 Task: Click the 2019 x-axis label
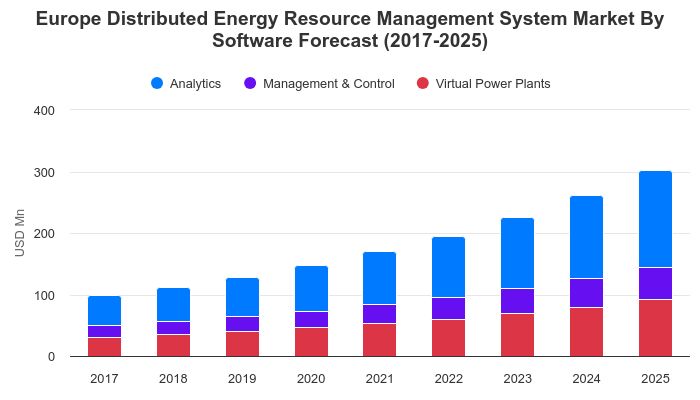pos(242,379)
